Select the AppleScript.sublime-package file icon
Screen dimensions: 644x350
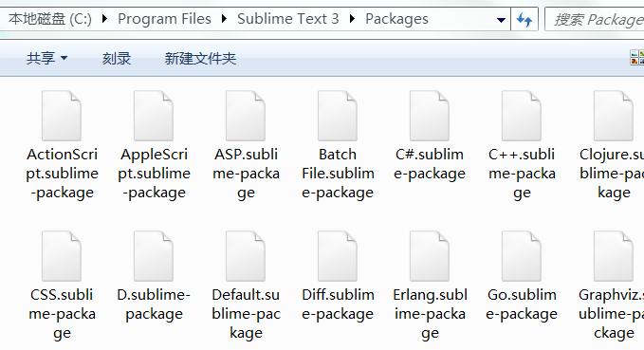point(154,116)
